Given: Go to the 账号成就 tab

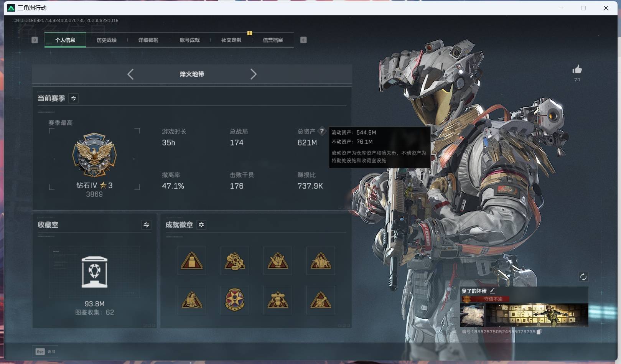Looking at the screenshot, I should tap(189, 40).
